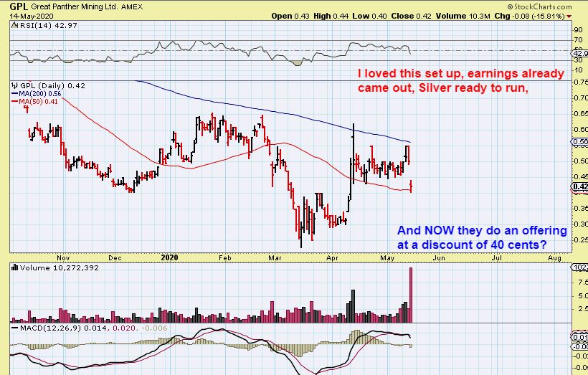The width and height of the screenshot is (588, 375).
Task: Click the Close 0.42 value
Action: tap(412, 16)
